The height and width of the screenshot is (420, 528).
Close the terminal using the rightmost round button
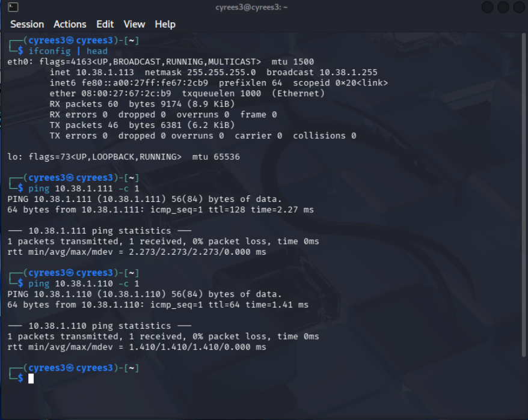pos(518,7)
